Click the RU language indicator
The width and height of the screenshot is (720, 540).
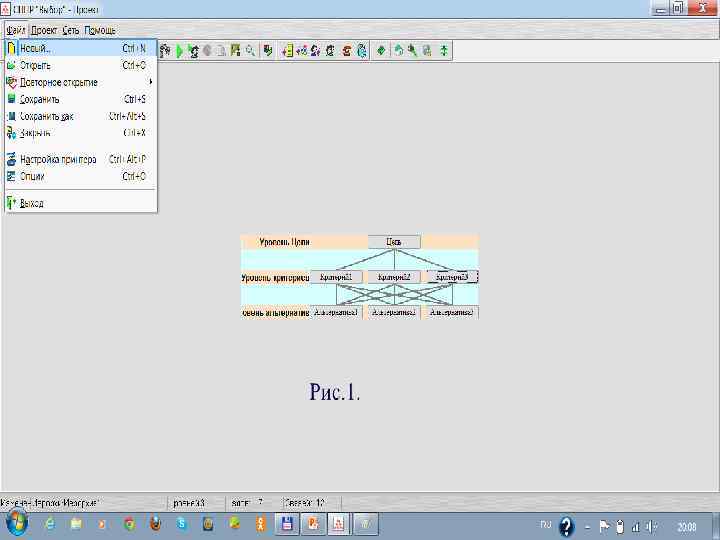(545, 524)
